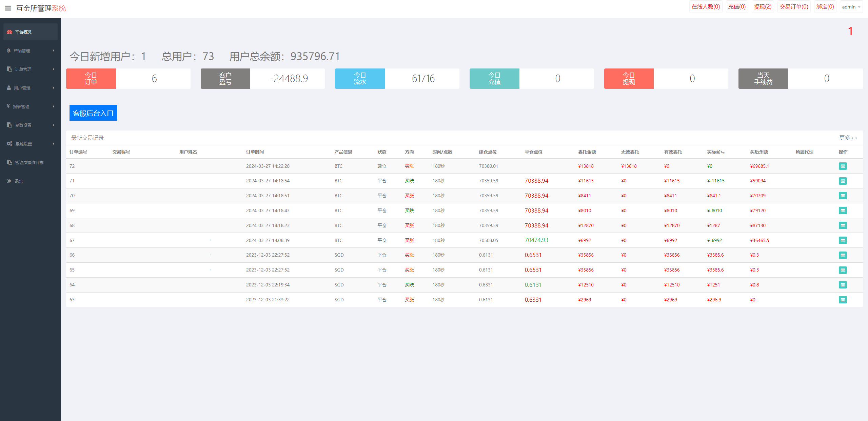Click the bitcoin icon for 产品管理
The height and width of the screenshot is (421, 868).
click(8, 51)
